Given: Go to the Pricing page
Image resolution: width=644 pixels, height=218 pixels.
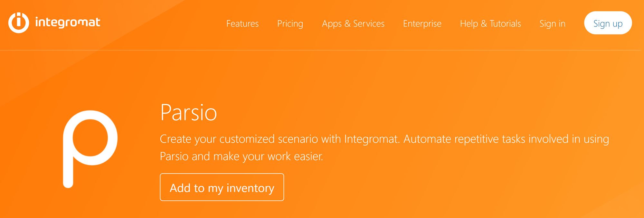Looking at the screenshot, I should [x=290, y=24].
